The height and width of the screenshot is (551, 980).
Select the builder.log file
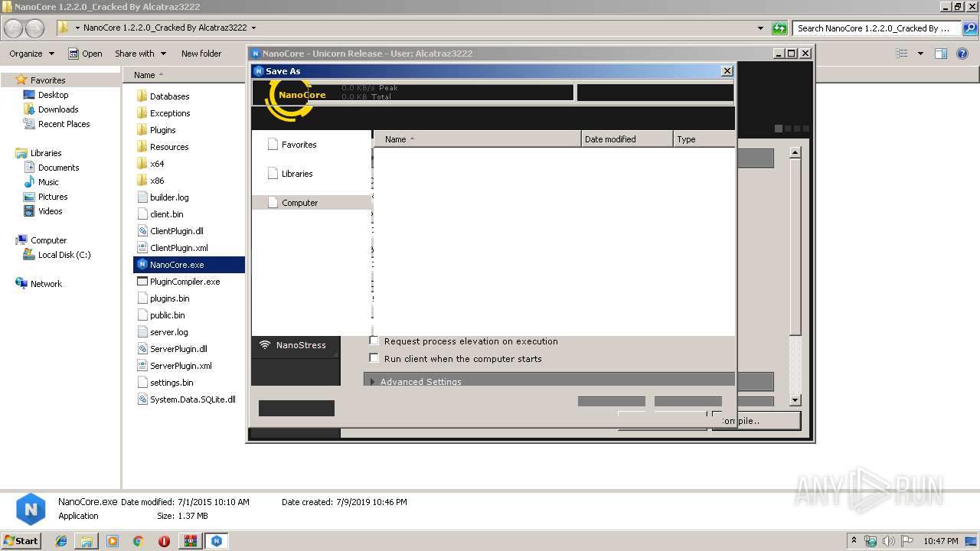[162, 197]
